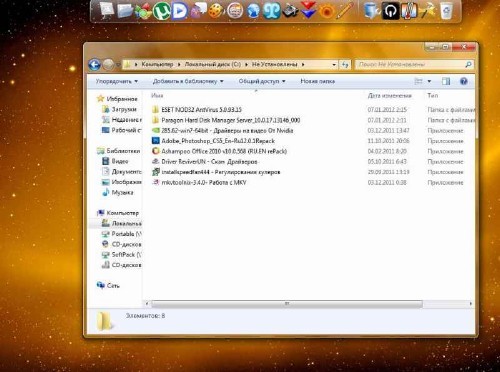This screenshot has width=500, height=372.
Task: Click the mkvtoolnix file icon
Action: tap(155, 182)
